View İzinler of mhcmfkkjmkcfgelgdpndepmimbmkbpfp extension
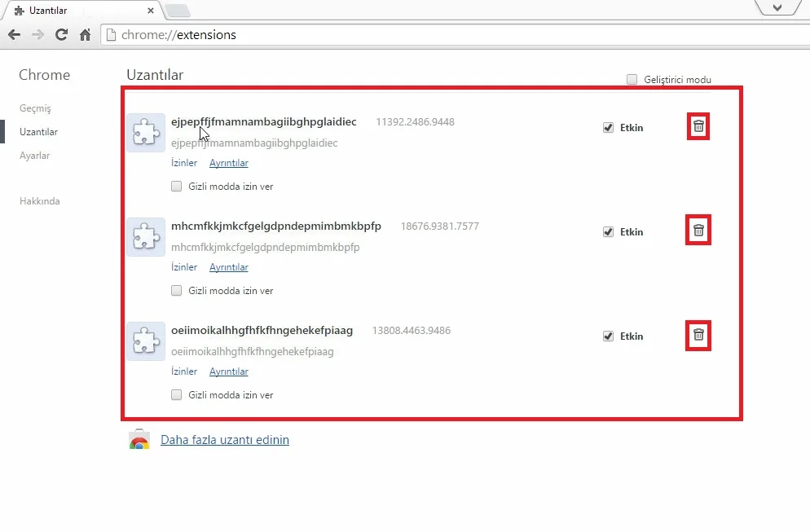Viewport: 810px width, 532px height. [184, 267]
